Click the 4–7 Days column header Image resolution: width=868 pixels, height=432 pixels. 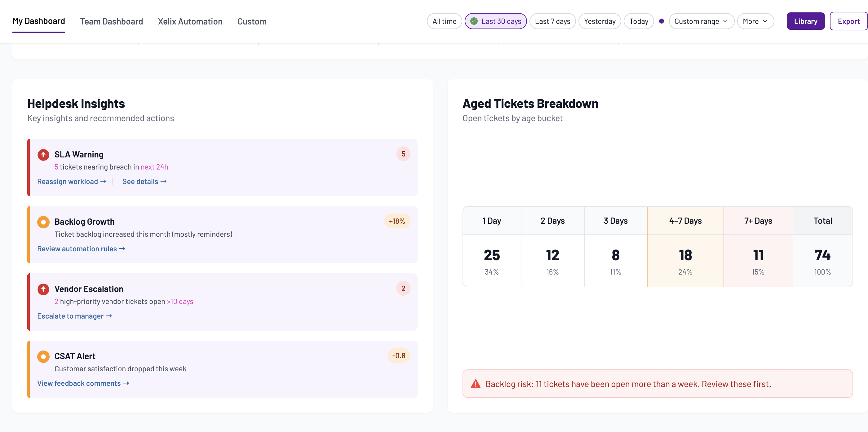685,221
